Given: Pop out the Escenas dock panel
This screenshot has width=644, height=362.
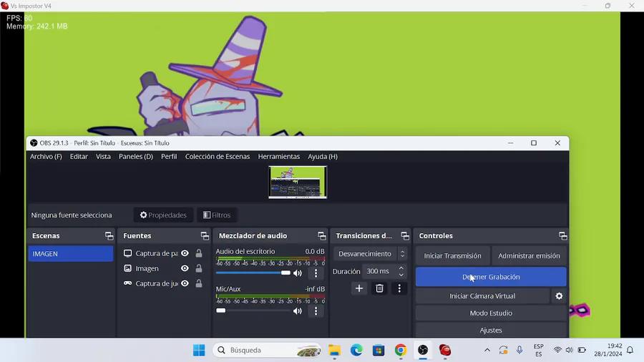Looking at the screenshot, I should point(109,235).
